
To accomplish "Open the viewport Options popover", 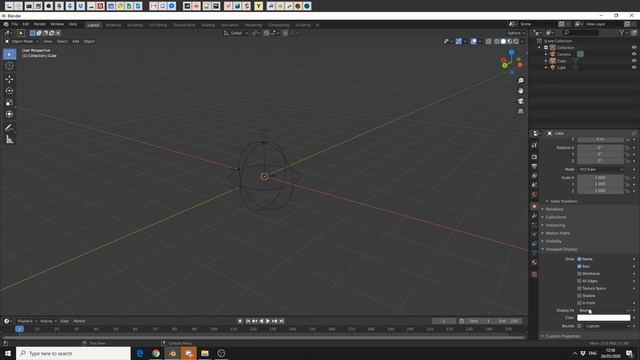I will (x=516, y=33).
